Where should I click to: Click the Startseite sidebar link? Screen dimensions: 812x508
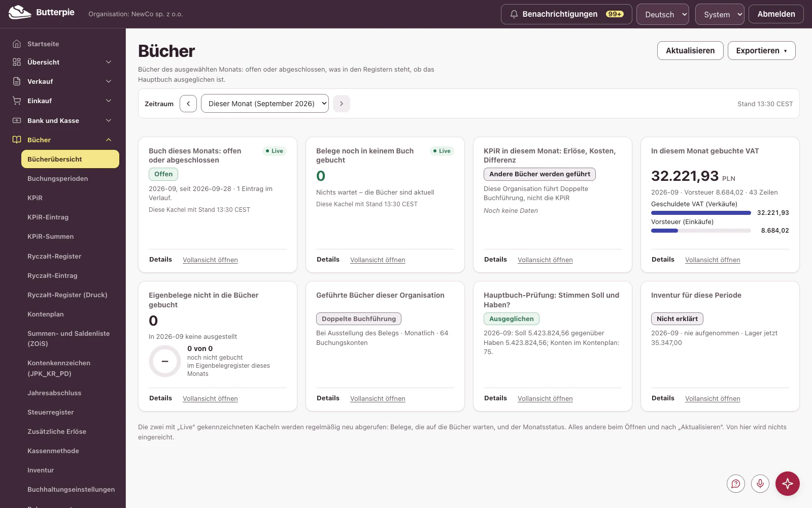(43, 44)
